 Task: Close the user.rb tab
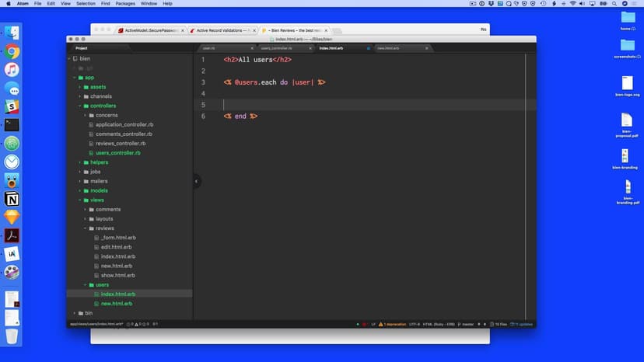[252, 48]
